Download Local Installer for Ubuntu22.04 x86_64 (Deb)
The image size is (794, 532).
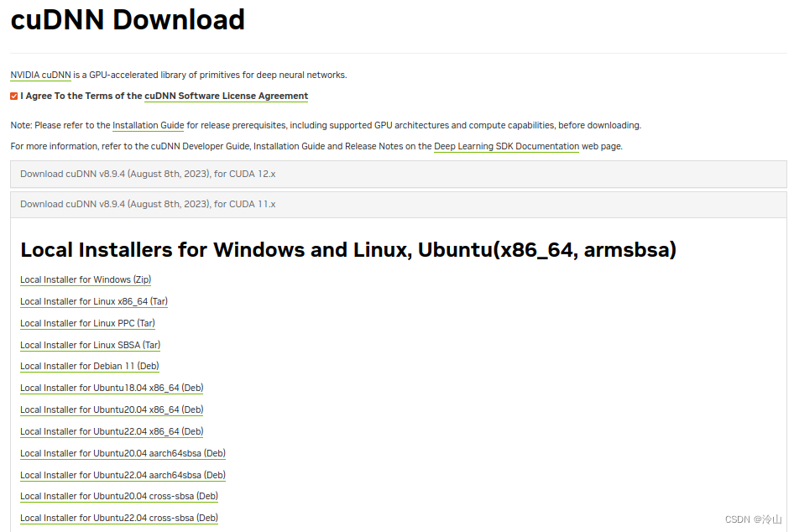point(112,432)
